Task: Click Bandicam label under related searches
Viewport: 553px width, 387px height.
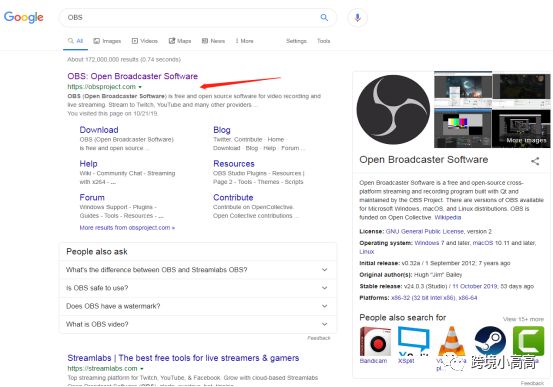Action: (x=373, y=361)
